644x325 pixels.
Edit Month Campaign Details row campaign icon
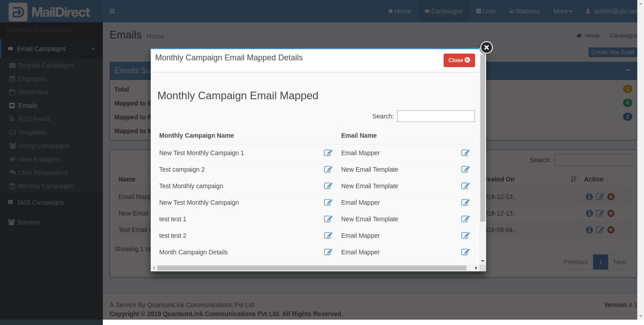pyautogui.click(x=328, y=252)
